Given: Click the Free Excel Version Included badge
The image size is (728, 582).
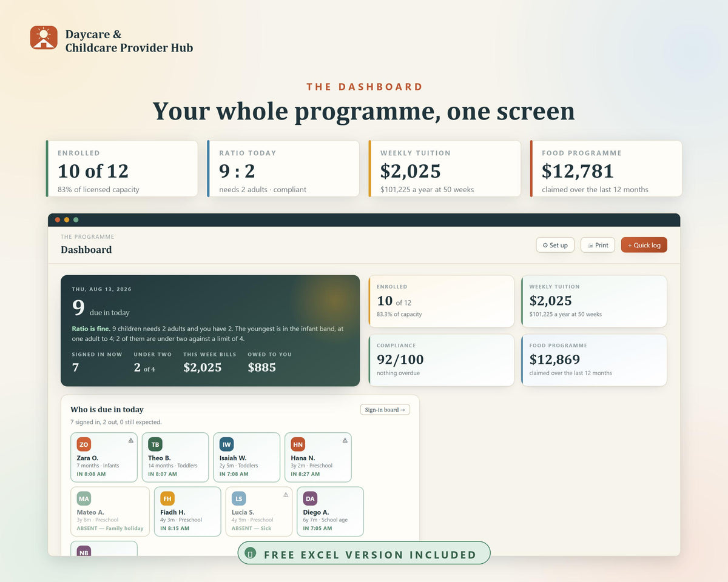Looking at the screenshot, I should coord(364,553).
